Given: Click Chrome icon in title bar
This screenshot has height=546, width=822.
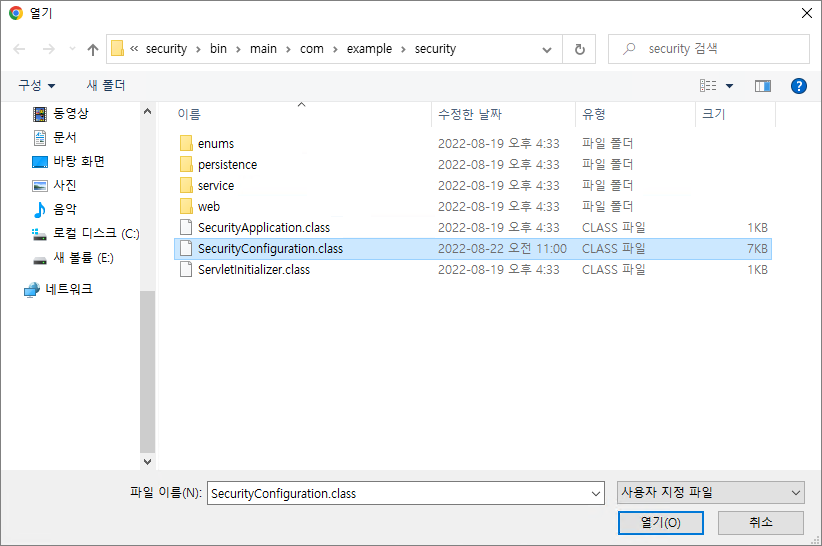Looking at the screenshot, I should click(16, 13).
